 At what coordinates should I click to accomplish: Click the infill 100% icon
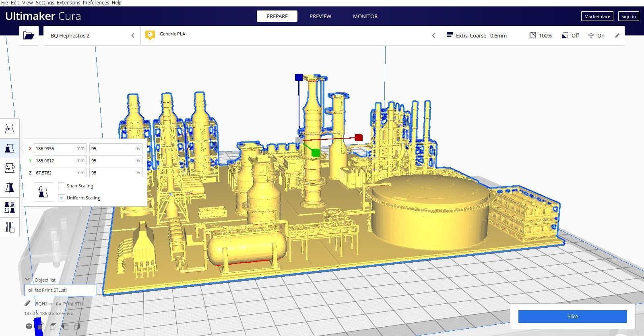click(533, 35)
